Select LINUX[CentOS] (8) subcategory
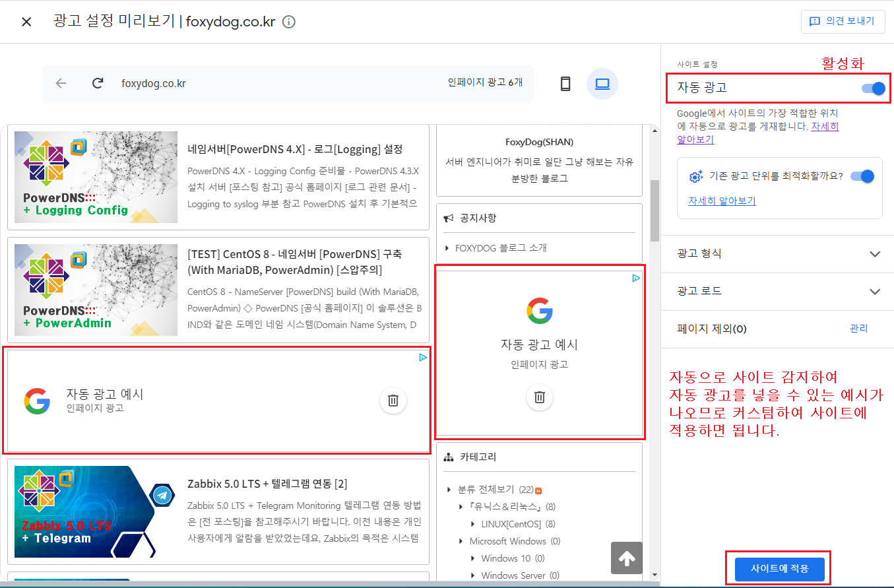 (518, 524)
